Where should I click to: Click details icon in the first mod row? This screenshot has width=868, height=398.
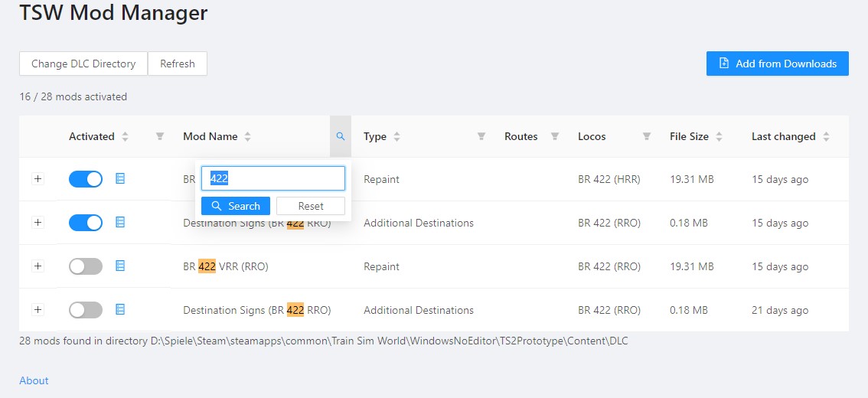coord(120,179)
